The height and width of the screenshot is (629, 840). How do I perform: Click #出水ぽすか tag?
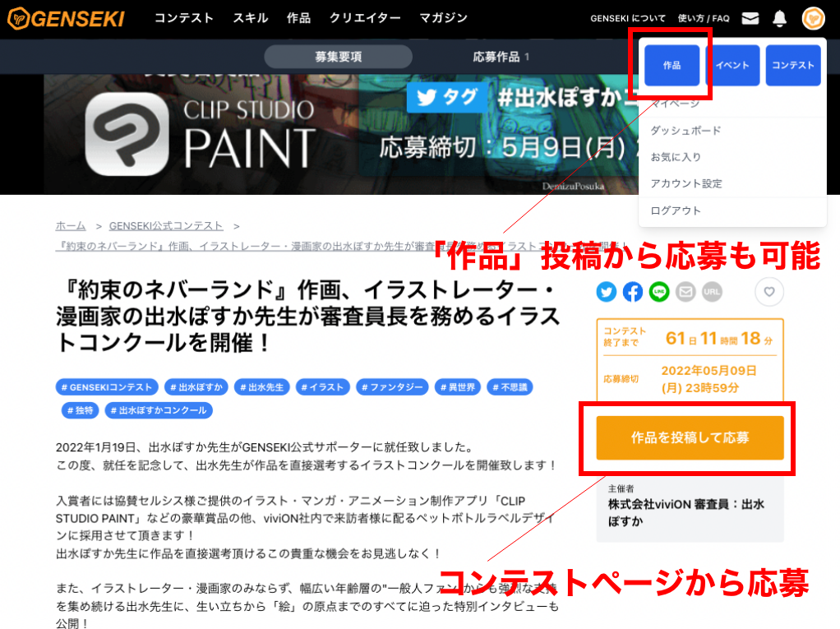tap(196, 386)
